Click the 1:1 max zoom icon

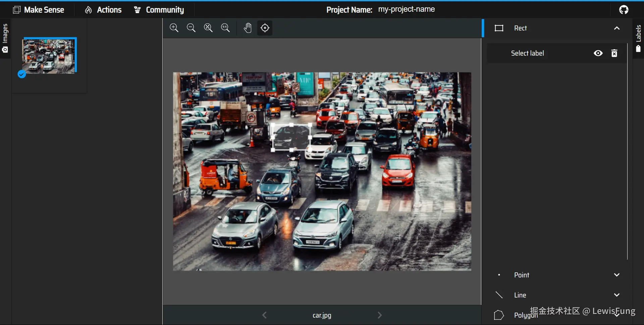click(225, 28)
